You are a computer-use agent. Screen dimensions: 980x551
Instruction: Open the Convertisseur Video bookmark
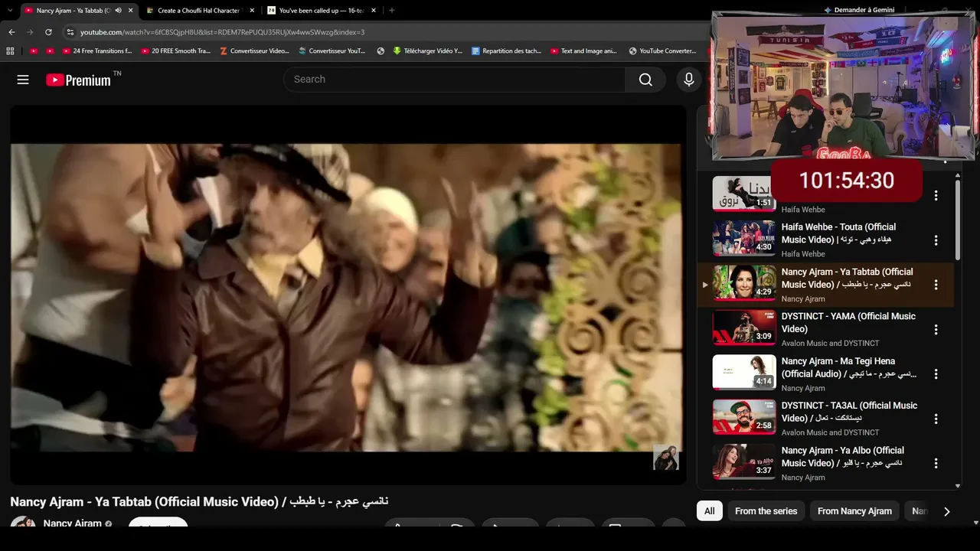(x=255, y=51)
